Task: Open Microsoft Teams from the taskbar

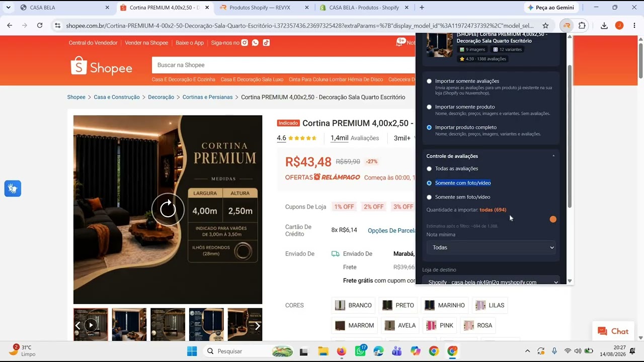Action: click(396, 351)
